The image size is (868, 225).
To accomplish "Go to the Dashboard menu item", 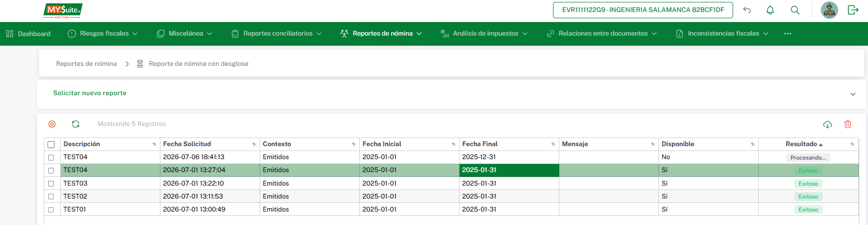I will coord(28,34).
